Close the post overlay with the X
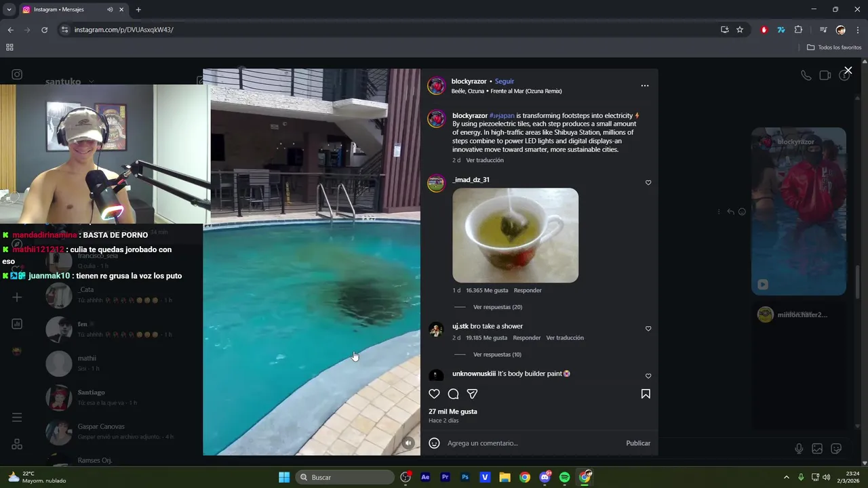This screenshot has width=868, height=488. pos(848,70)
